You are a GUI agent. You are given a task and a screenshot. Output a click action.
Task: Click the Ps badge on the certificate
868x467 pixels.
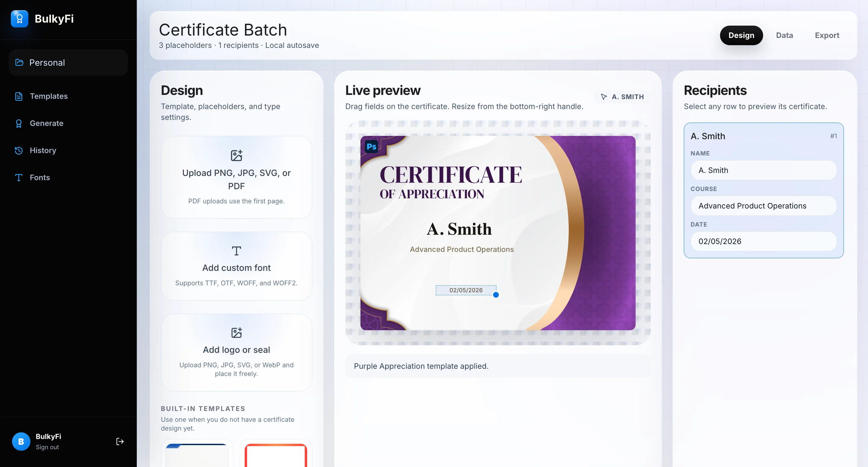(371, 146)
